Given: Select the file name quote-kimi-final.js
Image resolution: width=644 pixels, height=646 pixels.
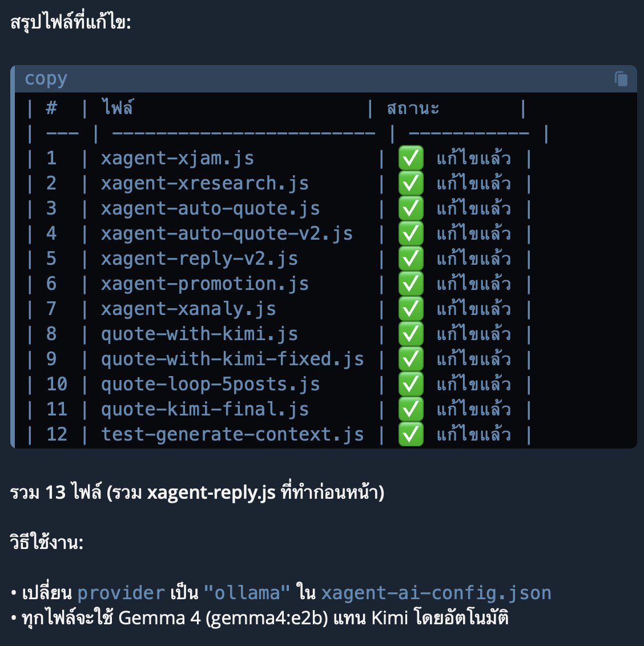Looking at the screenshot, I should pyautogui.click(x=205, y=410).
